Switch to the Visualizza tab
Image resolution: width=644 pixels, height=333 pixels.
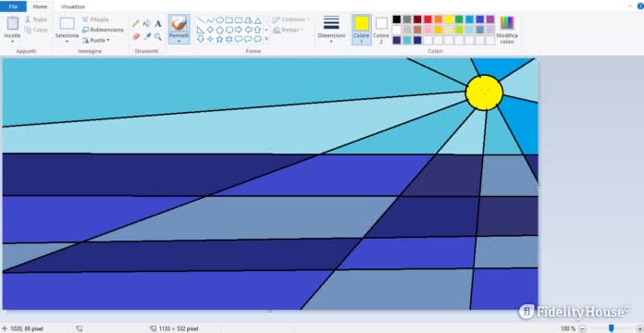(73, 6)
